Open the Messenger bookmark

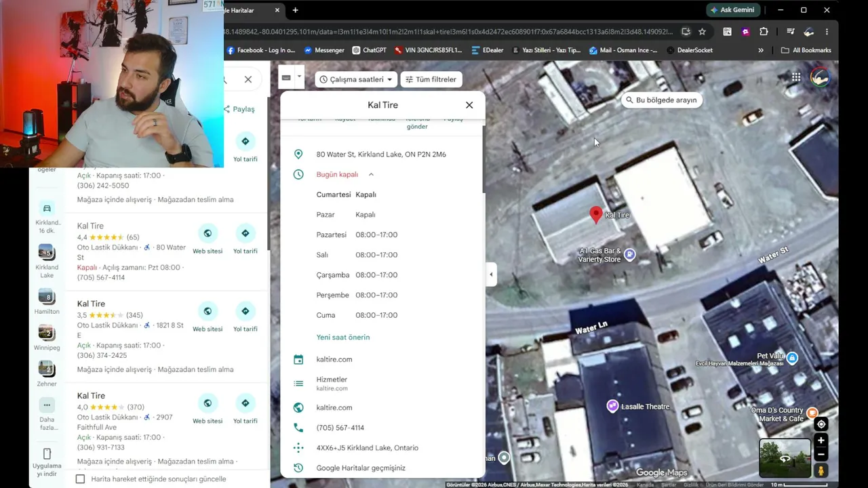click(x=324, y=50)
